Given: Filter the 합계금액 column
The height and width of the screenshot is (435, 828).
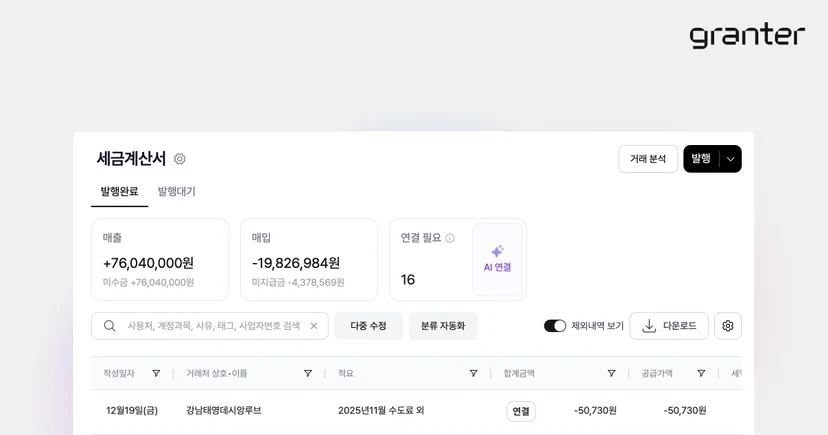Looking at the screenshot, I should 611,373.
